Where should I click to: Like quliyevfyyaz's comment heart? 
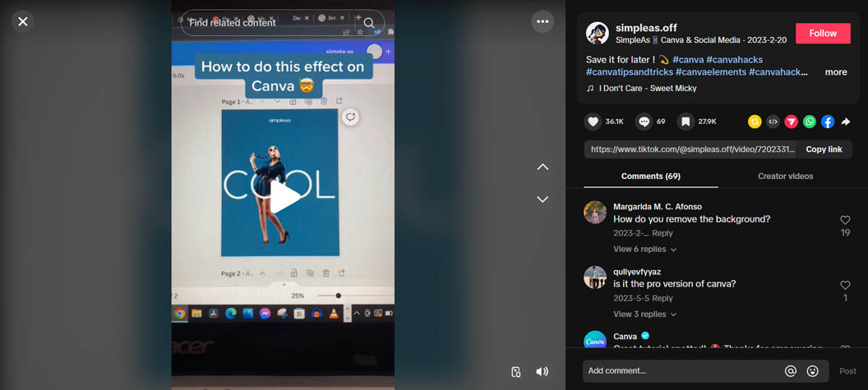click(845, 285)
